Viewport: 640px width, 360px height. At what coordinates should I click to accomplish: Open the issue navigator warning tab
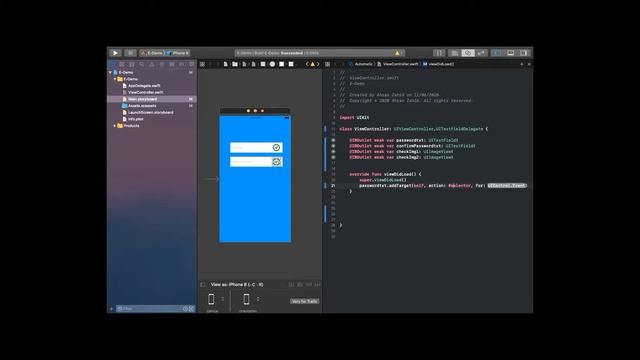coord(152,64)
